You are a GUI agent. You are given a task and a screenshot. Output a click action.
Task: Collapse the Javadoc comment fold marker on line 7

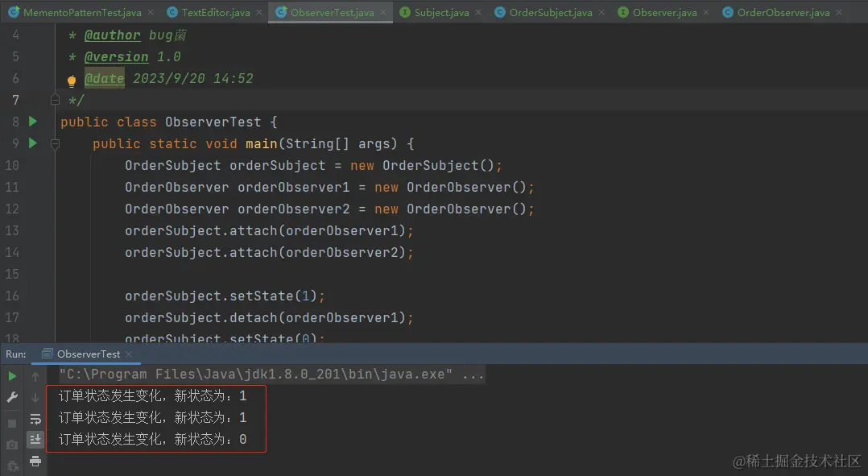[x=55, y=100]
